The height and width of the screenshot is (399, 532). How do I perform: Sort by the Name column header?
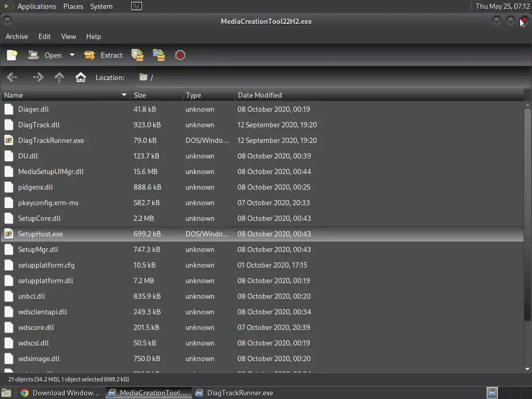point(65,96)
